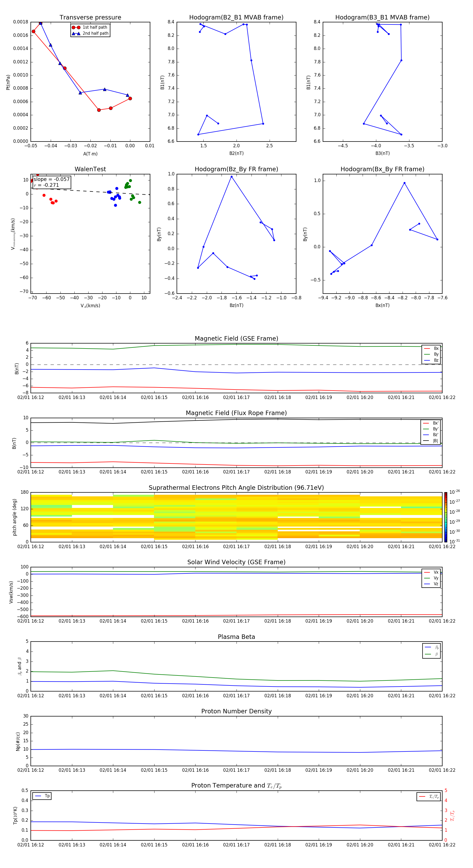Click the peak point of Bx_By hodogram
The image size is (473, 868).
(x=404, y=183)
